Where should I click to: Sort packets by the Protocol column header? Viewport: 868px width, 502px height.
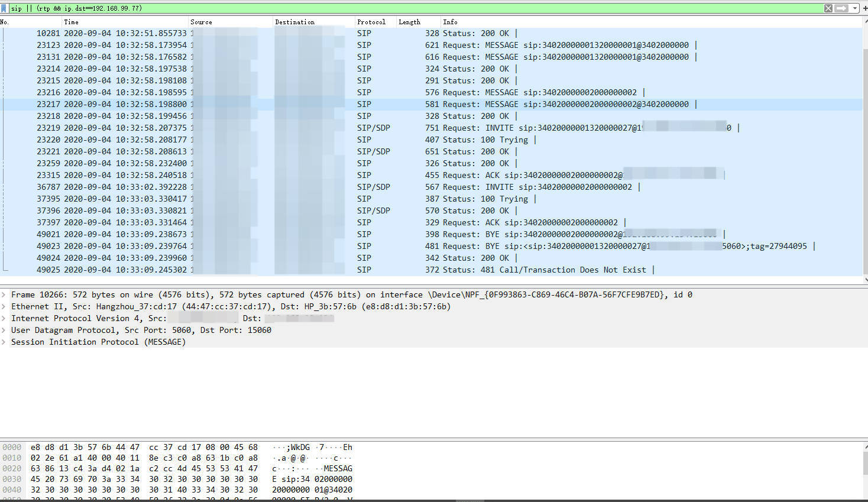coord(375,22)
